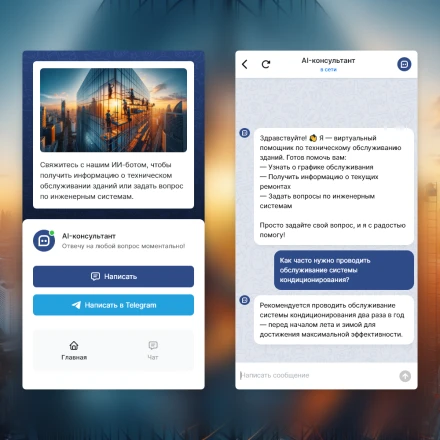Select the user question about кондиционирования
The height and width of the screenshot is (440, 440).
(344, 270)
